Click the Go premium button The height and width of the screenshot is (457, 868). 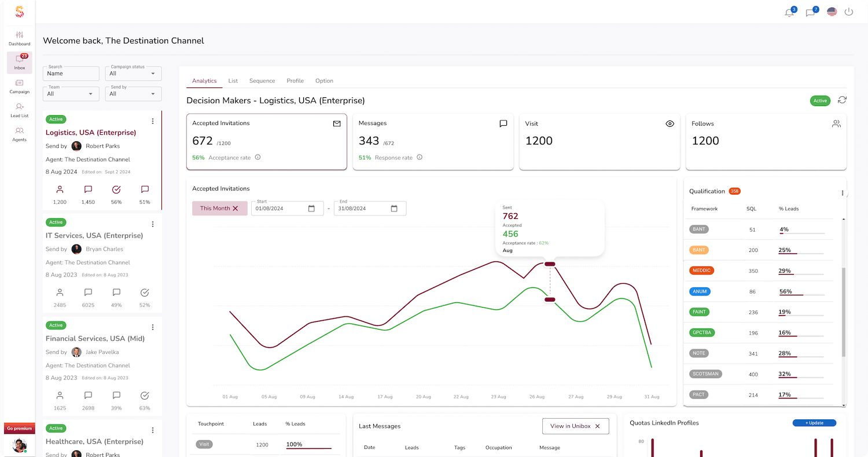pos(20,428)
